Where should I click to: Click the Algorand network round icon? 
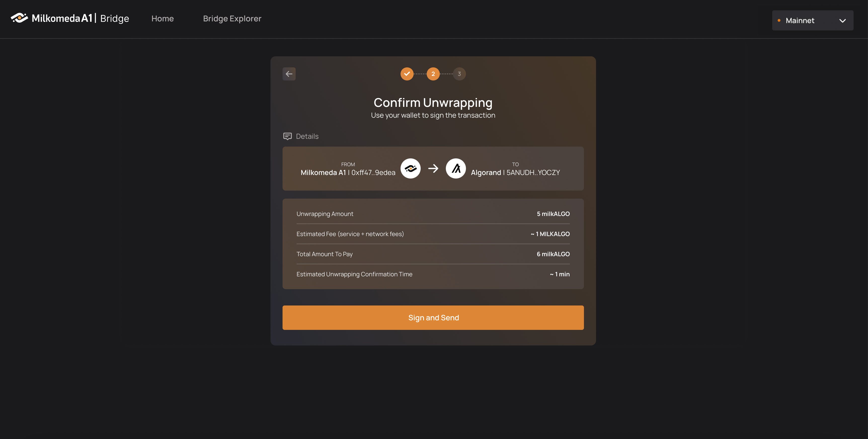point(456,168)
